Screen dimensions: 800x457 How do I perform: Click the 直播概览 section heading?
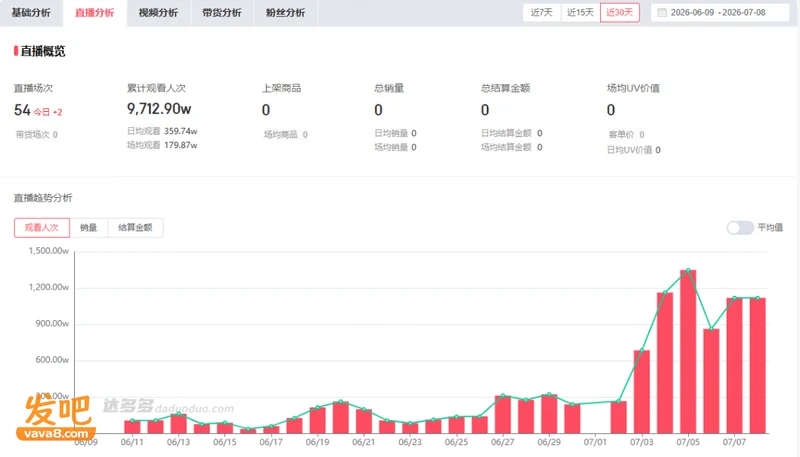point(43,51)
